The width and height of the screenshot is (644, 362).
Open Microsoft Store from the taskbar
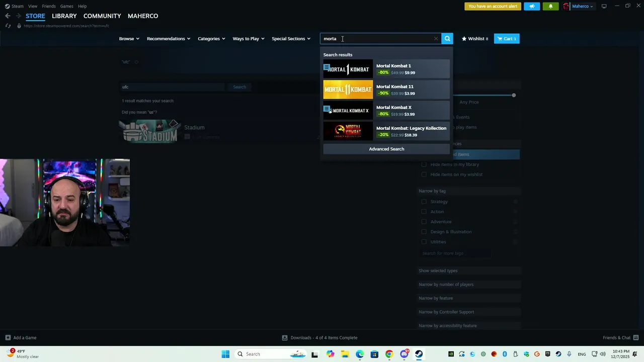click(x=374, y=354)
